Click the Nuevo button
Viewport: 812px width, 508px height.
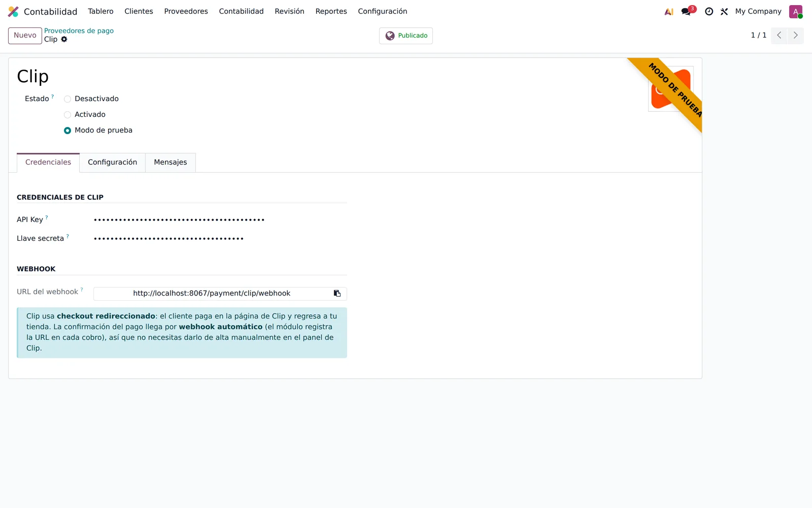25,36
